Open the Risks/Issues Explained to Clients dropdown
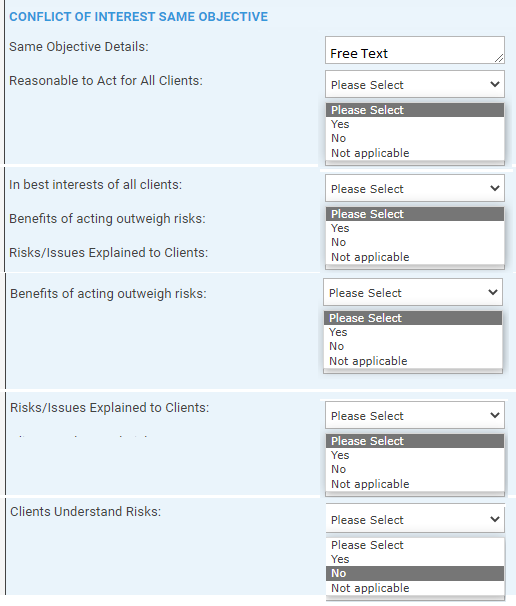 tap(415, 415)
